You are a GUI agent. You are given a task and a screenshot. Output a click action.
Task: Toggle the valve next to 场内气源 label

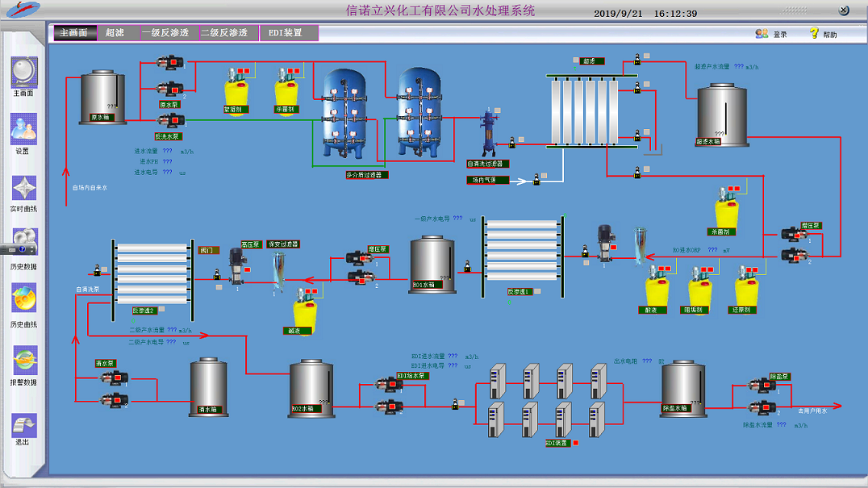click(x=536, y=181)
